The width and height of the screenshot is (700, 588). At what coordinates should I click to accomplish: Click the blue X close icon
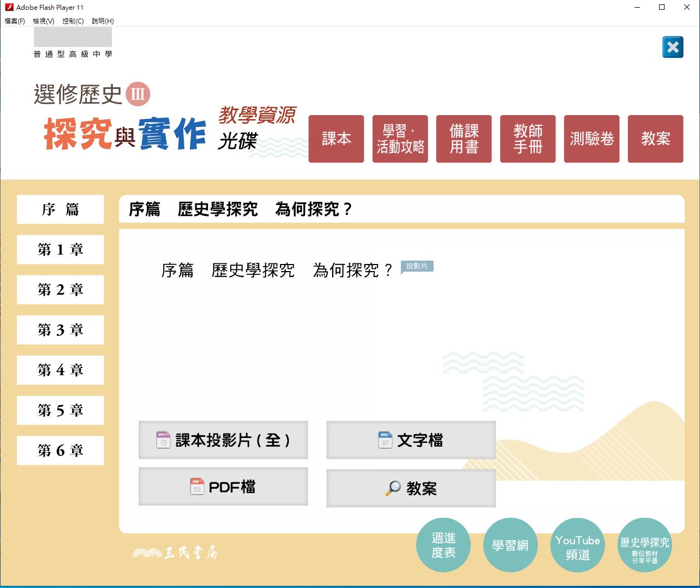pos(672,47)
